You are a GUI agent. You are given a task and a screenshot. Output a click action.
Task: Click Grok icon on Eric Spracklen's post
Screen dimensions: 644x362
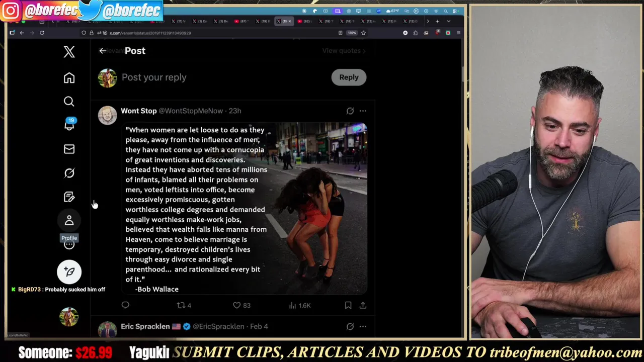350,326
